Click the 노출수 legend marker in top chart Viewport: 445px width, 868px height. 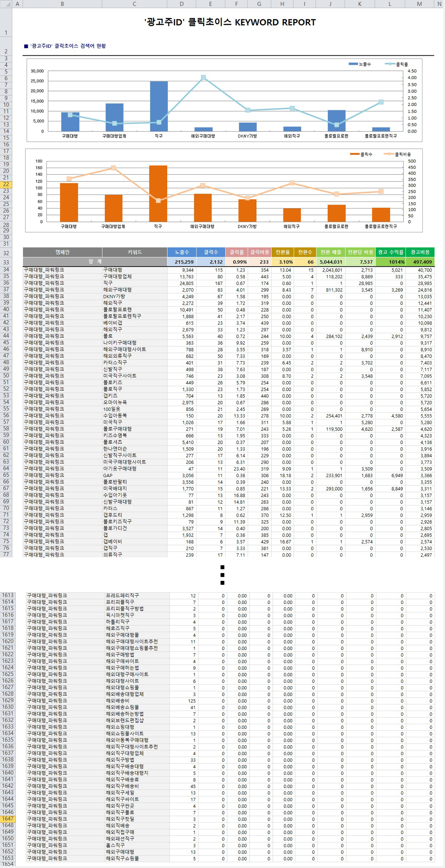[353, 64]
